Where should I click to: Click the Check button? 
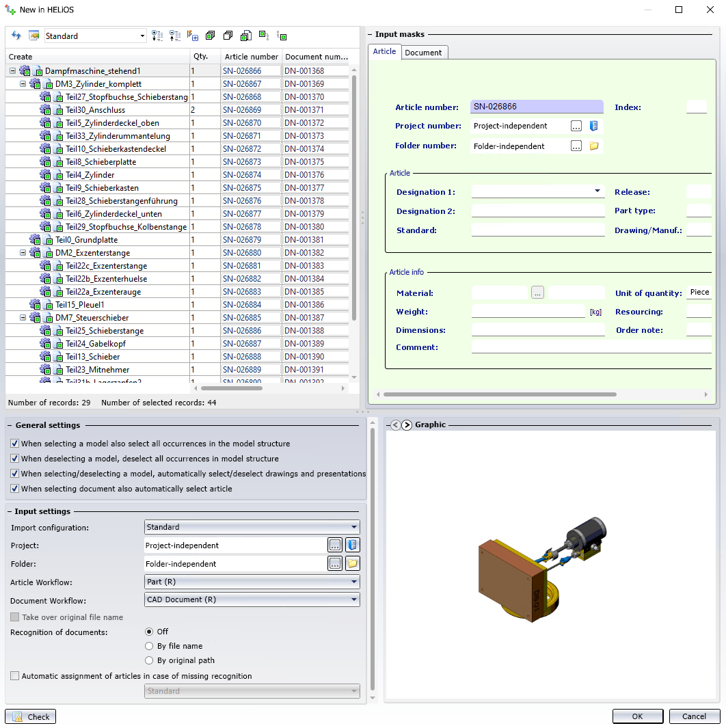[31, 716]
